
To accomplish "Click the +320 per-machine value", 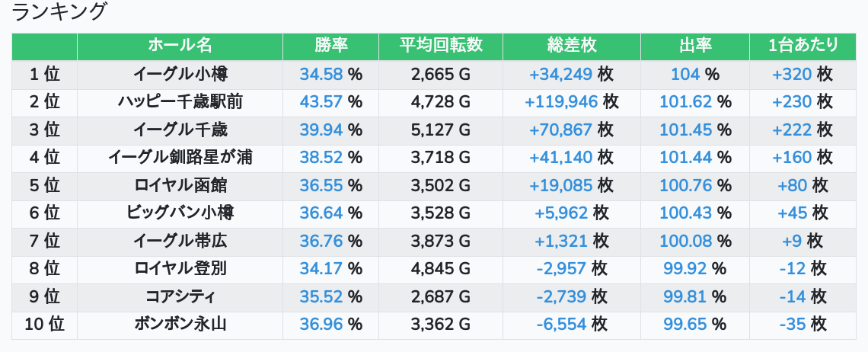I will [x=793, y=74].
